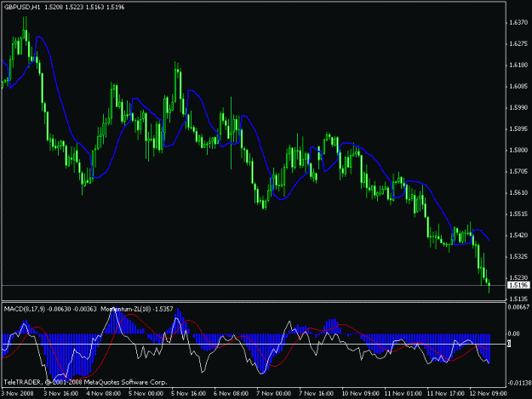
Task: Select the 1.6085 price axis label
Action: coord(518,87)
